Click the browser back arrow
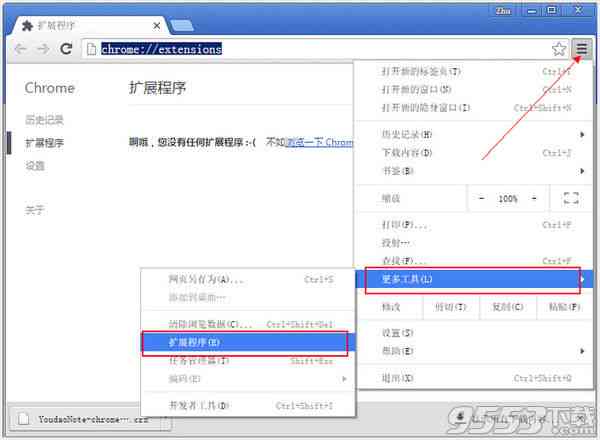 (21, 49)
